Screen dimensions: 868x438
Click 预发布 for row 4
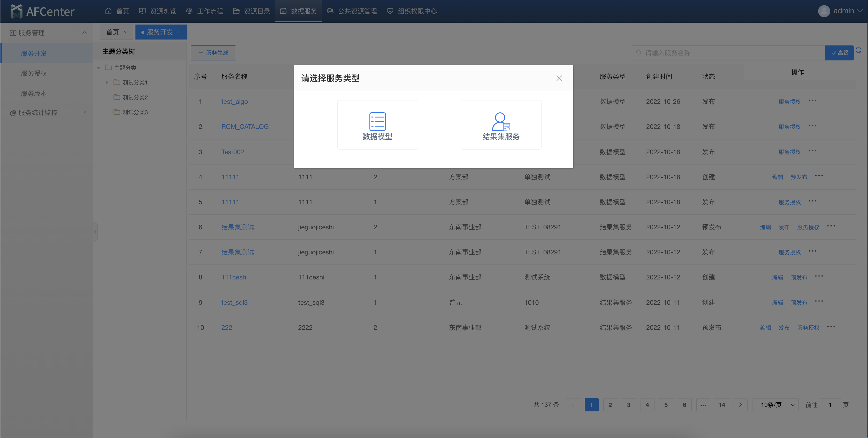(799, 177)
